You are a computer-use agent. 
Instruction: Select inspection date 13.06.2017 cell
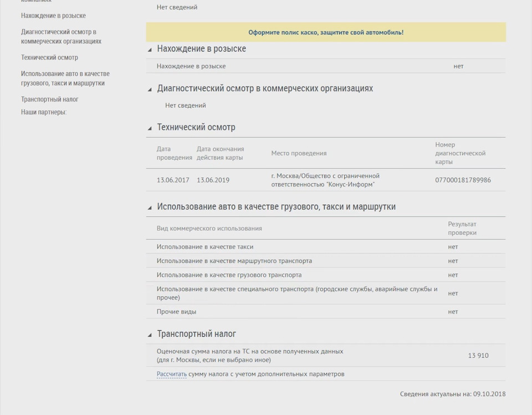click(x=173, y=180)
